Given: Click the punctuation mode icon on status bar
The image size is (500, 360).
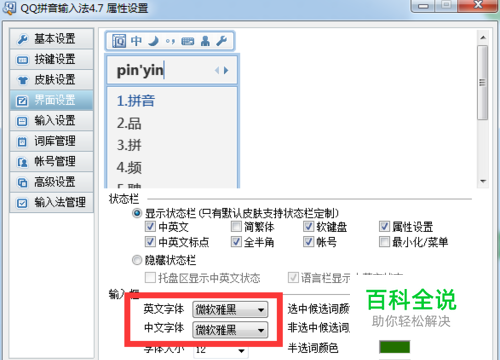Looking at the screenshot, I should click(170, 41).
